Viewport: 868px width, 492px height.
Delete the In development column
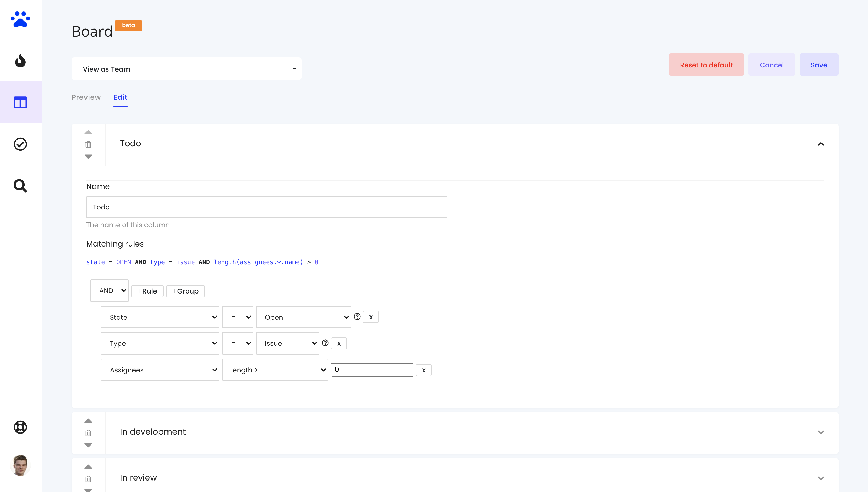pyautogui.click(x=88, y=433)
